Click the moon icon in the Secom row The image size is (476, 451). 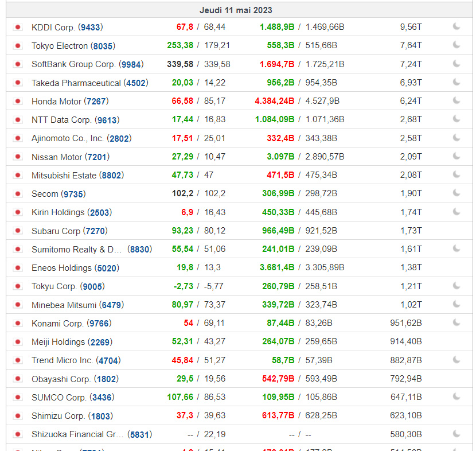click(x=457, y=193)
